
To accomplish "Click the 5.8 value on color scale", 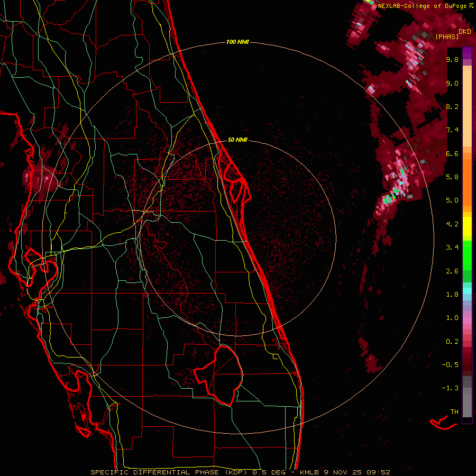I will pos(452,177).
